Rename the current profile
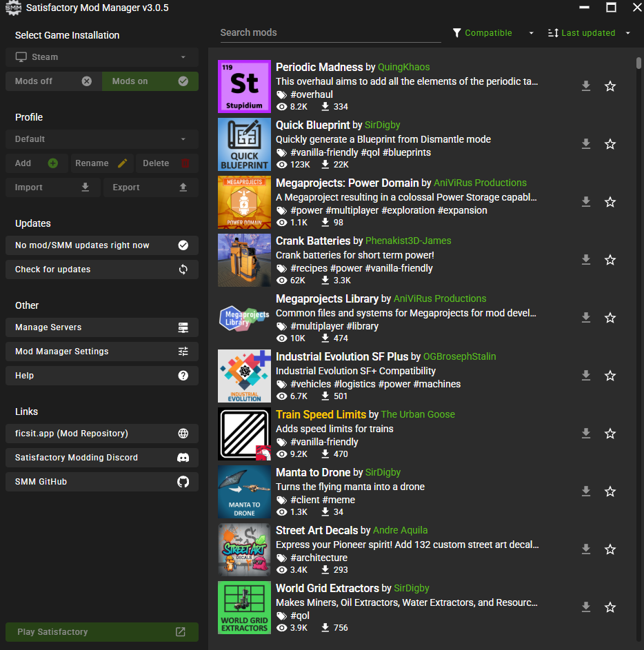This screenshot has height=650, width=644. [x=101, y=163]
